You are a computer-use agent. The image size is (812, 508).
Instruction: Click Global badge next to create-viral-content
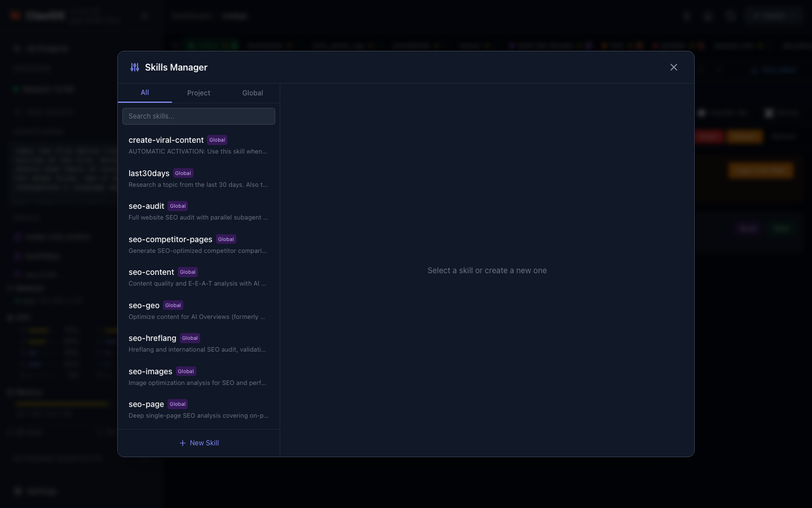click(x=217, y=140)
